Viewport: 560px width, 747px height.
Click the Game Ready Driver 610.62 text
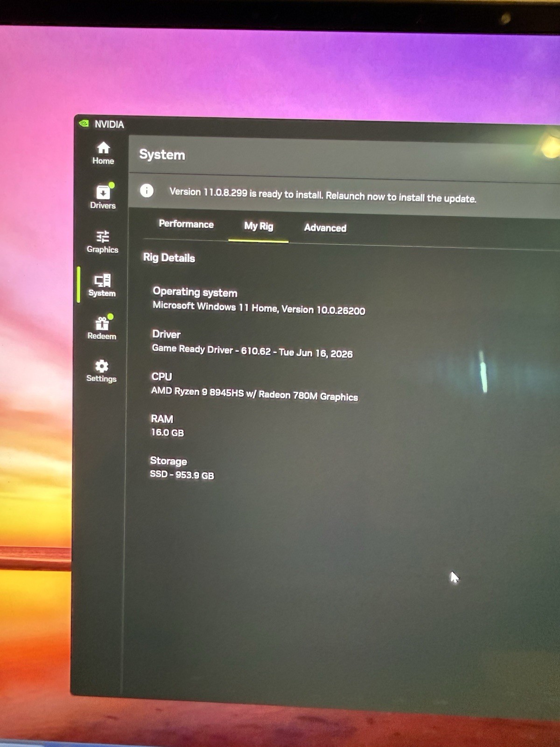click(252, 351)
